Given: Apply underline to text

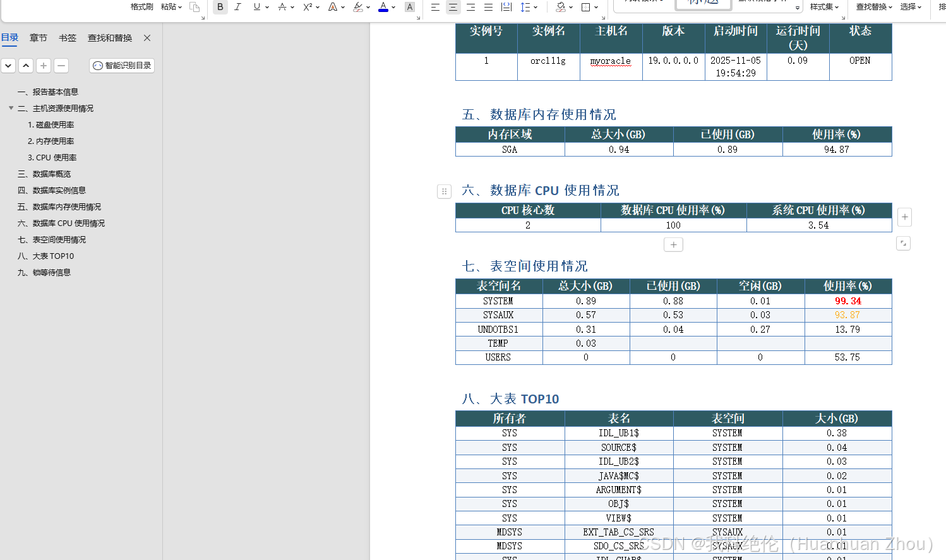Looking at the screenshot, I should coord(257,7).
